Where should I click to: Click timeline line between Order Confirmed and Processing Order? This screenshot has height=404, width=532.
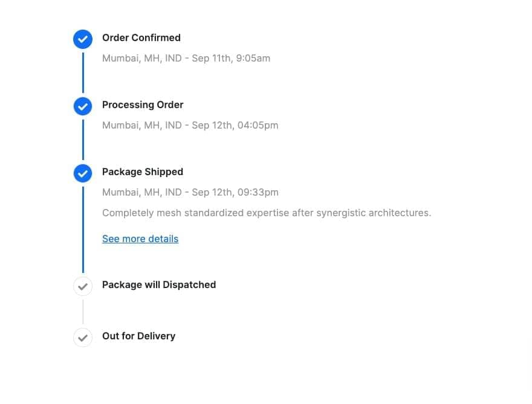(83, 72)
